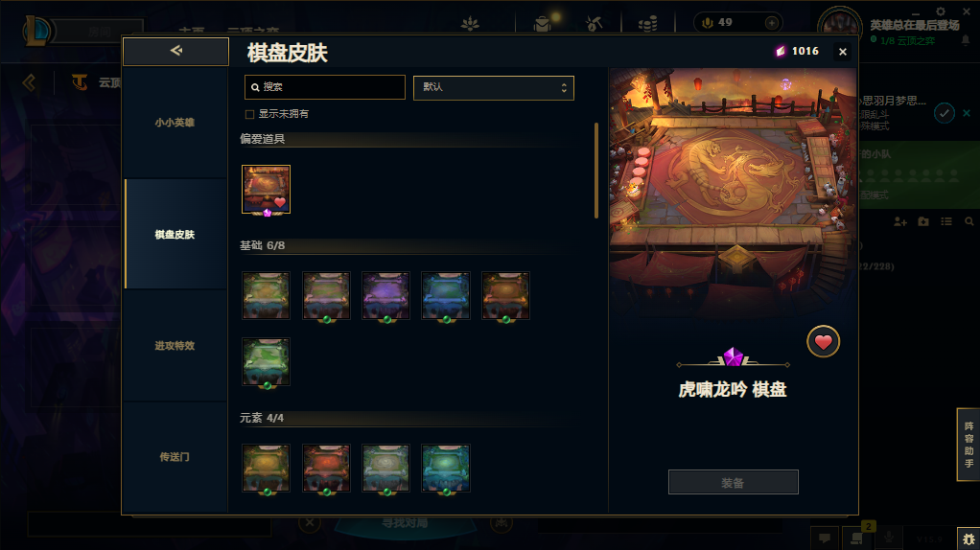This screenshot has height=550, width=980.
Task: Click the add friend icon
Action: click(x=900, y=221)
